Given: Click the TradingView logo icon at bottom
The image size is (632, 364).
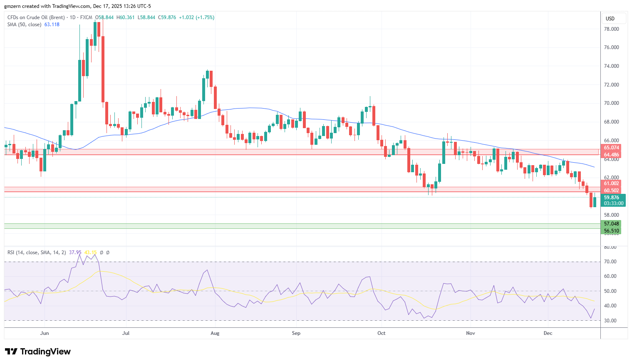Looking at the screenshot, I should (11, 352).
